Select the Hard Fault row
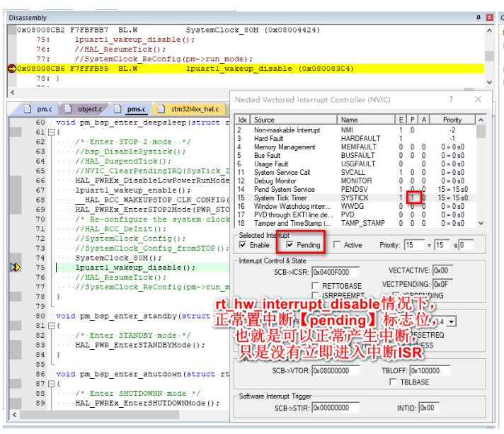The height and width of the screenshot is (434, 504). [x=355, y=138]
